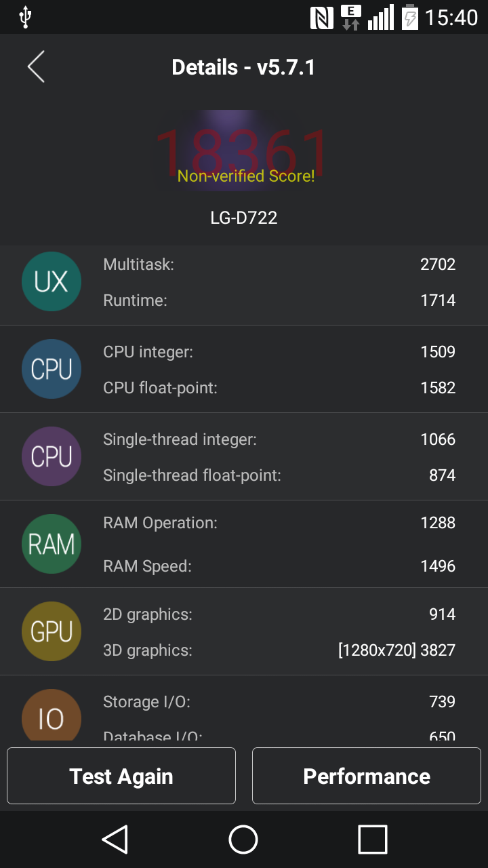
Task: Tap the NFC status bar icon
Action: [x=322, y=17]
